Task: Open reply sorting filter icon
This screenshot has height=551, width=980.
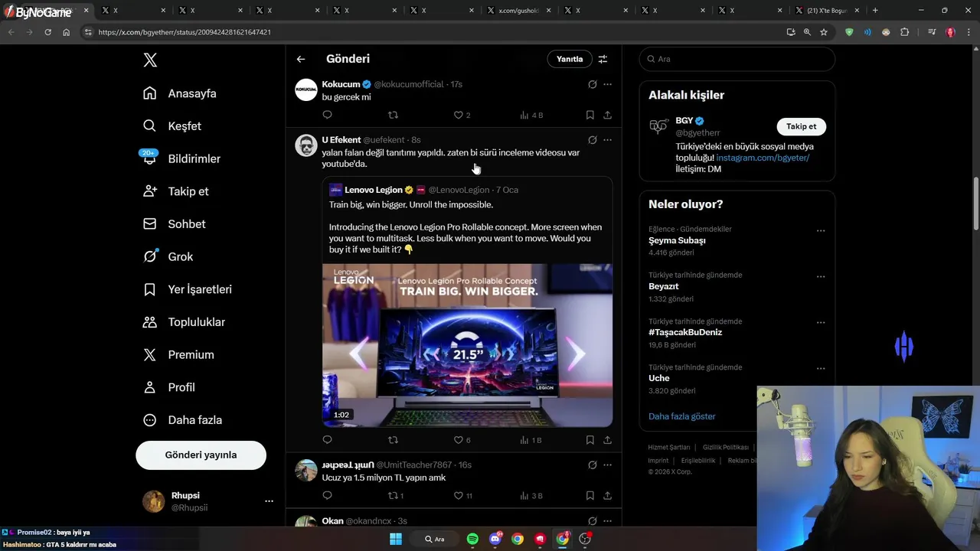Action: (603, 59)
